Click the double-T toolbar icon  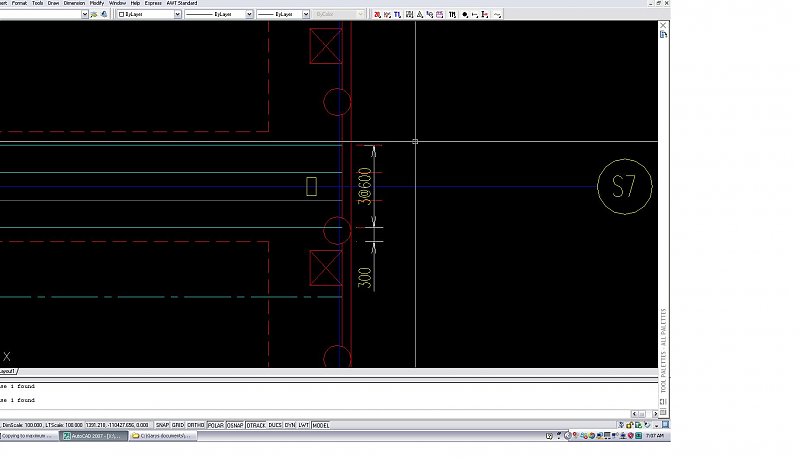[x=453, y=15]
